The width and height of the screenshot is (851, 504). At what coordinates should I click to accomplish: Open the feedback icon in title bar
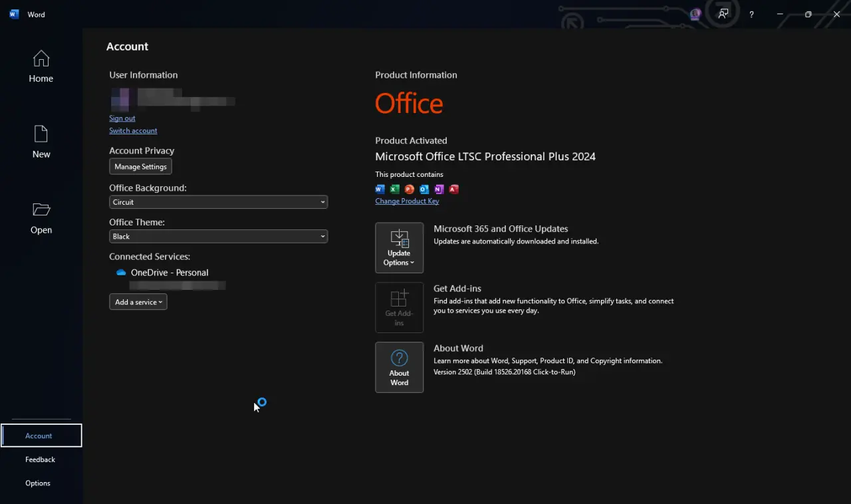click(x=723, y=14)
